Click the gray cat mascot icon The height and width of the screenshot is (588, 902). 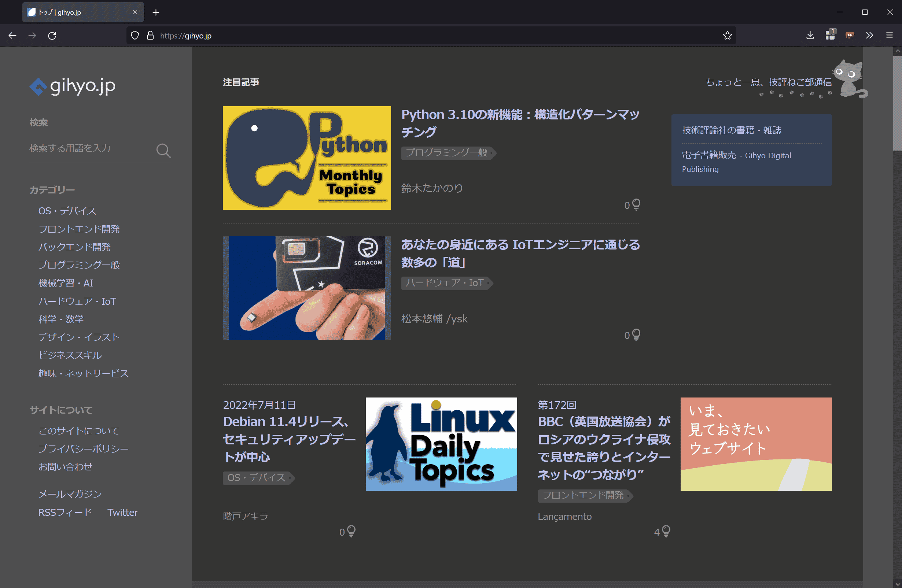[850, 79]
